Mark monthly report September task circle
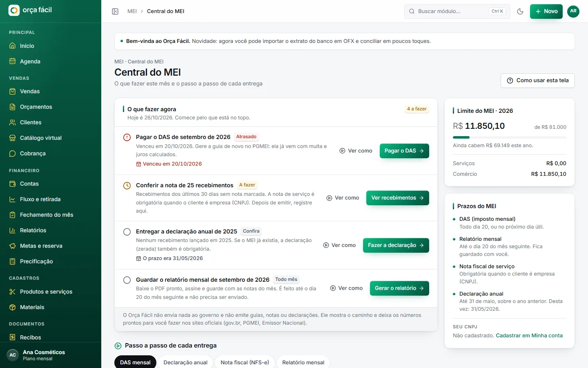Image resolution: width=588 pixels, height=368 pixels. (x=127, y=280)
